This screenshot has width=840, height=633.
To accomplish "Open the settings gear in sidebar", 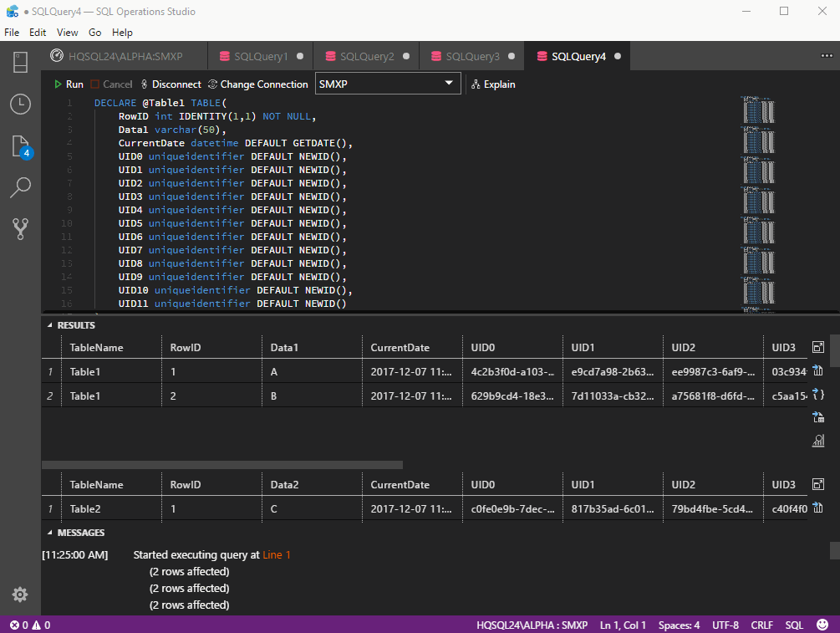I will (x=20, y=595).
